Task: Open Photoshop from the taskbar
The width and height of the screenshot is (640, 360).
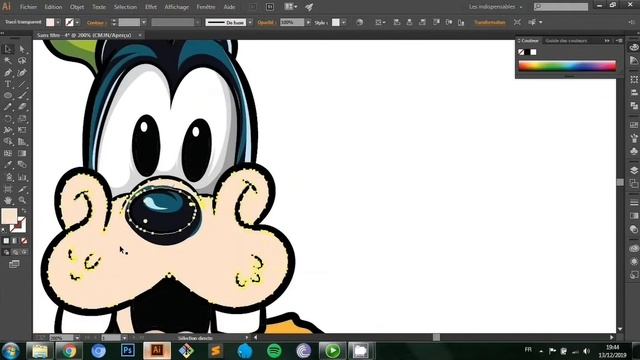Action: (128, 351)
